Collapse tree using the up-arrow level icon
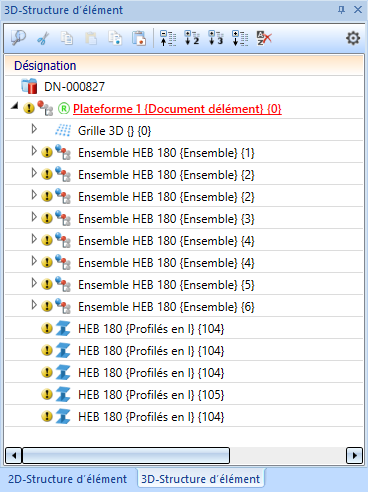 168,38
